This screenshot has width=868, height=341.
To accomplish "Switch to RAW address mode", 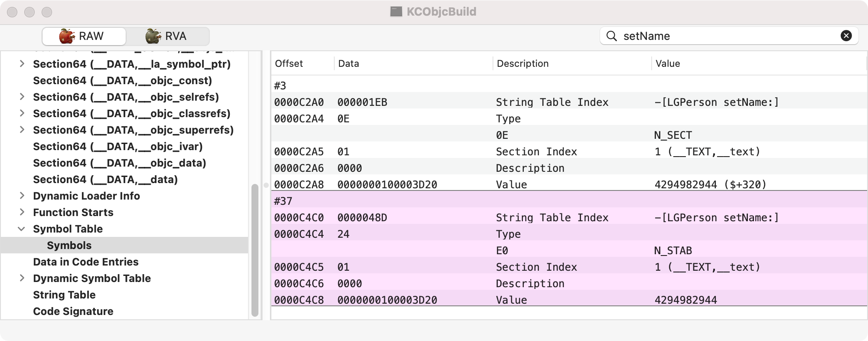I will point(84,36).
